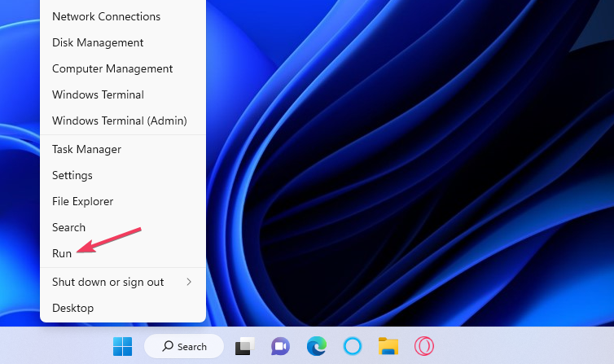Image resolution: width=614 pixels, height=364 pixels.
Task: Launch Windows Terminal
Action: pyautogui.click(x=123, y=94)
